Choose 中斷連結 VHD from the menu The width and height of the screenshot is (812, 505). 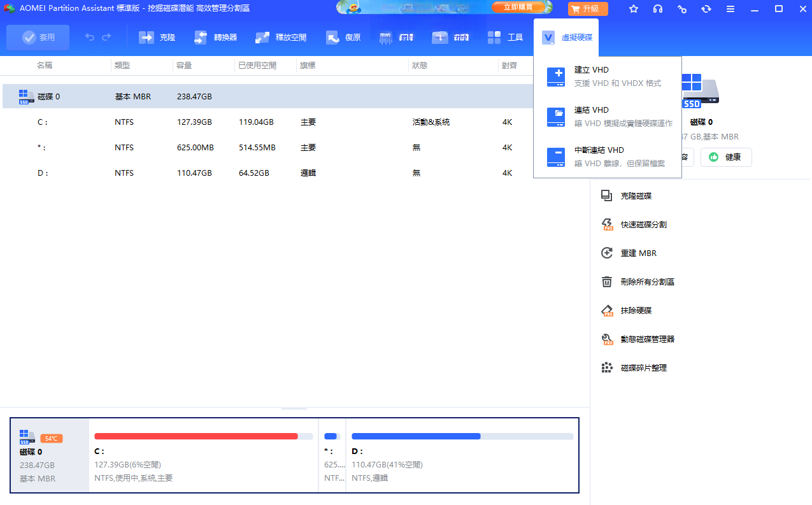[x=608, y=157]
